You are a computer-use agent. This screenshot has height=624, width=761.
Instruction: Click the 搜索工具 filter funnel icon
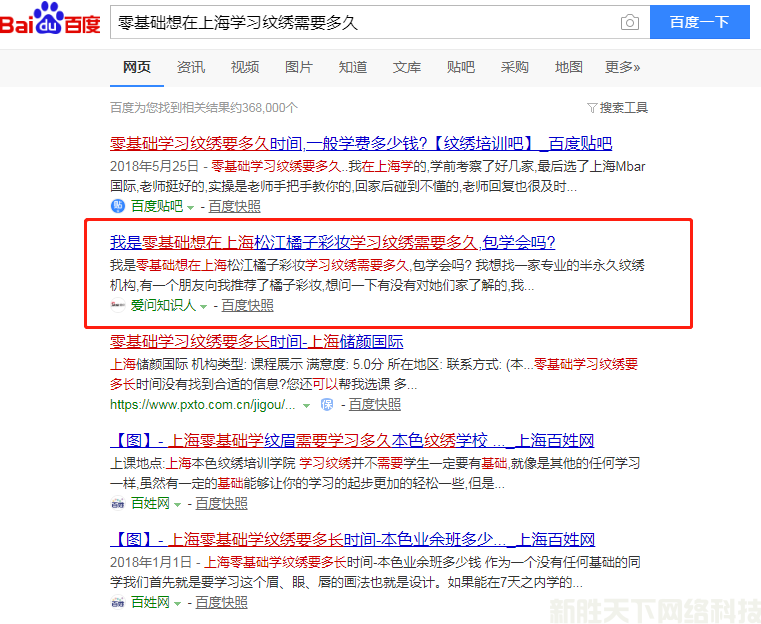[592, 108]
